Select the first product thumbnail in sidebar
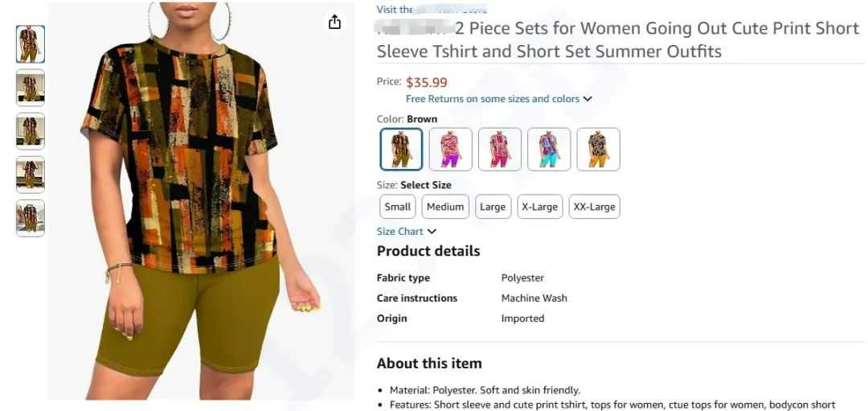The height and width of the screenshot is (411, 868). pyautogui.click(x=31, y=44)
